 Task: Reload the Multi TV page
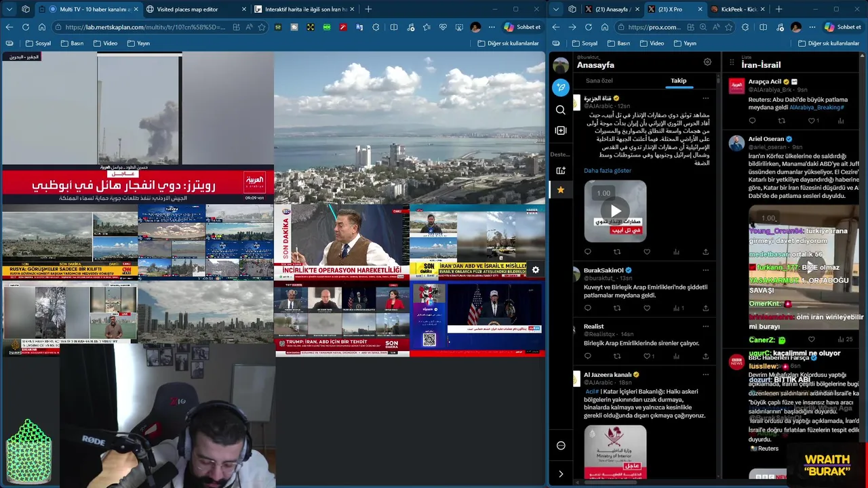(x=26, y=27)
